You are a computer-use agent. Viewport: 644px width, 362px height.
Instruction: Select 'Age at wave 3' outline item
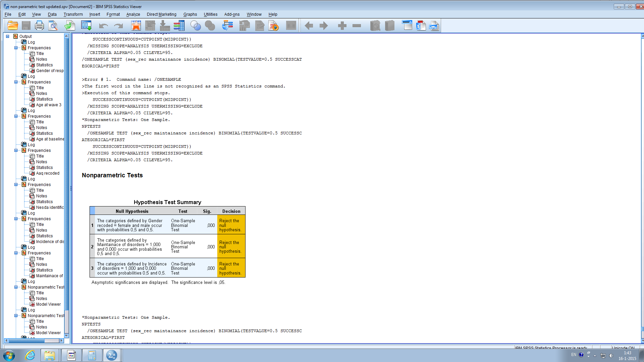click(x=49, y=105)
